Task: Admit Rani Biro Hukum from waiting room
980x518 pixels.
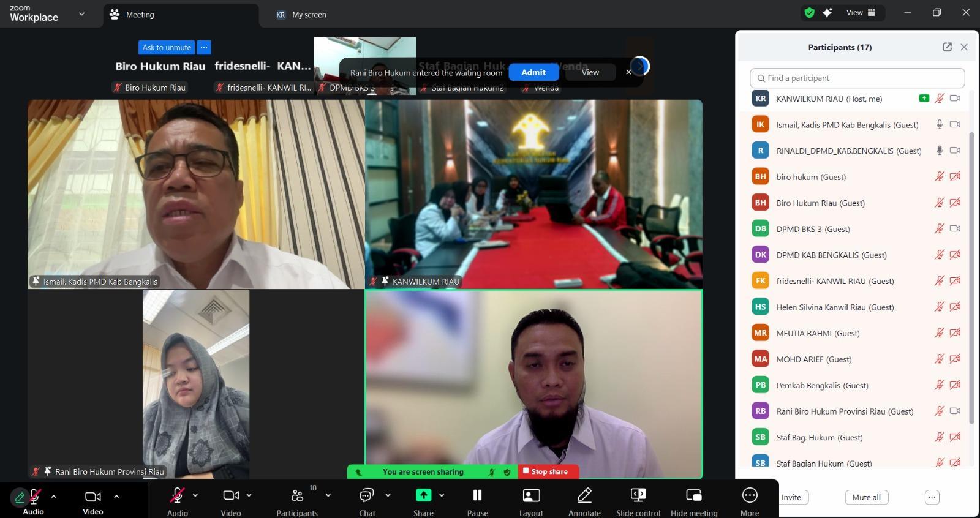Action: [x=533, y=72]
